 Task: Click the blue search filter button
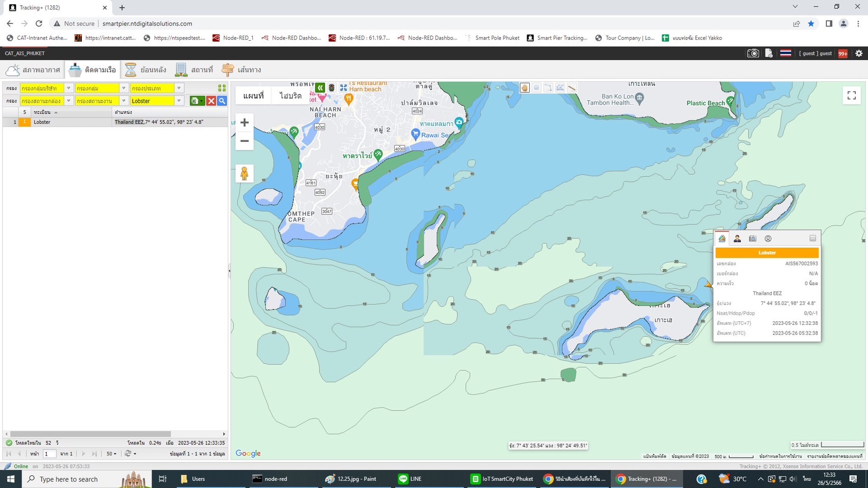point(222,101)
